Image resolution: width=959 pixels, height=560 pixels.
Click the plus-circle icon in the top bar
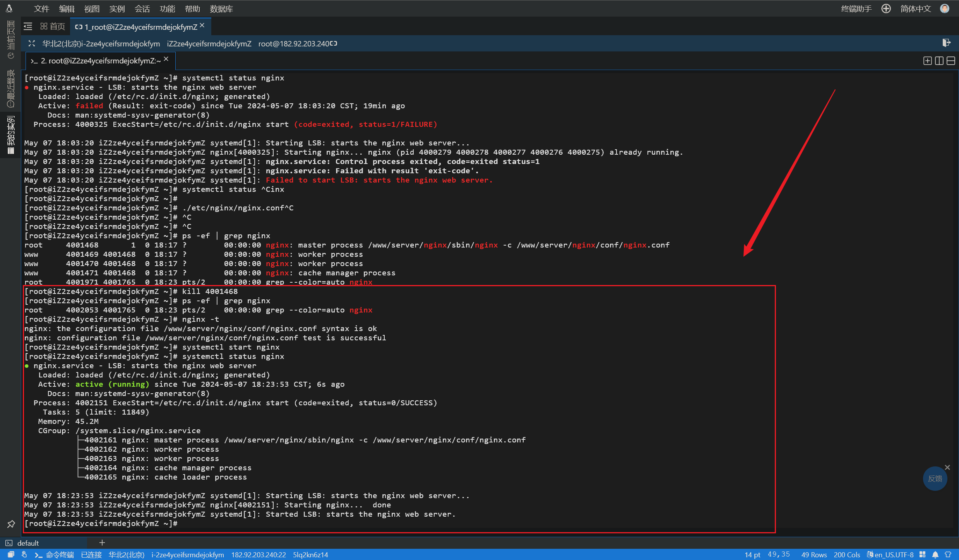[886, 9]
